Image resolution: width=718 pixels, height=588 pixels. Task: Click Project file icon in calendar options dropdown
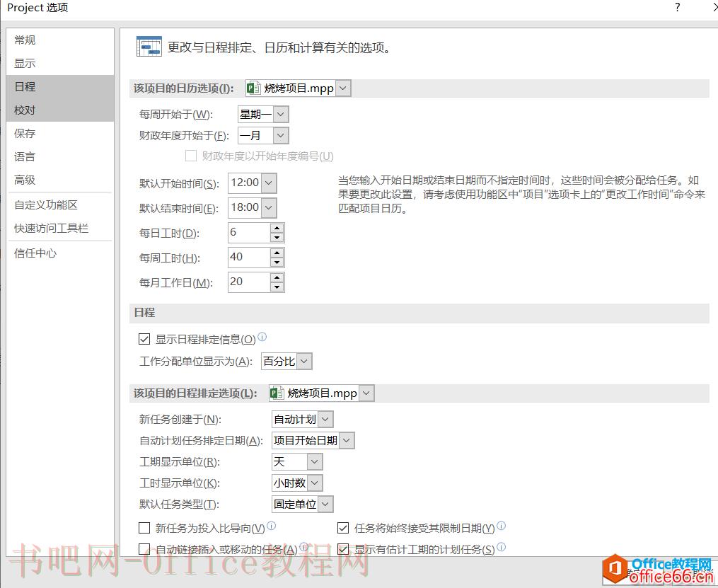[253, 88]
